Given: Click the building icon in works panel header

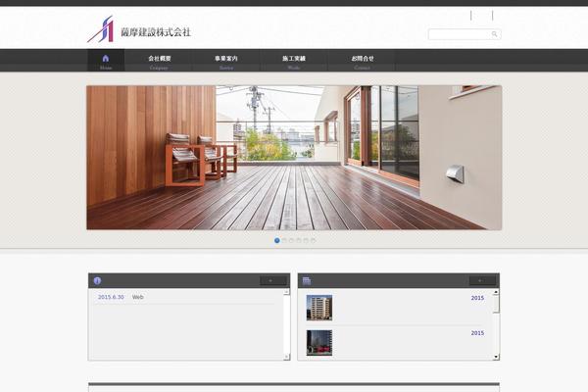Looking at the screenshot, I should (307, 280).
